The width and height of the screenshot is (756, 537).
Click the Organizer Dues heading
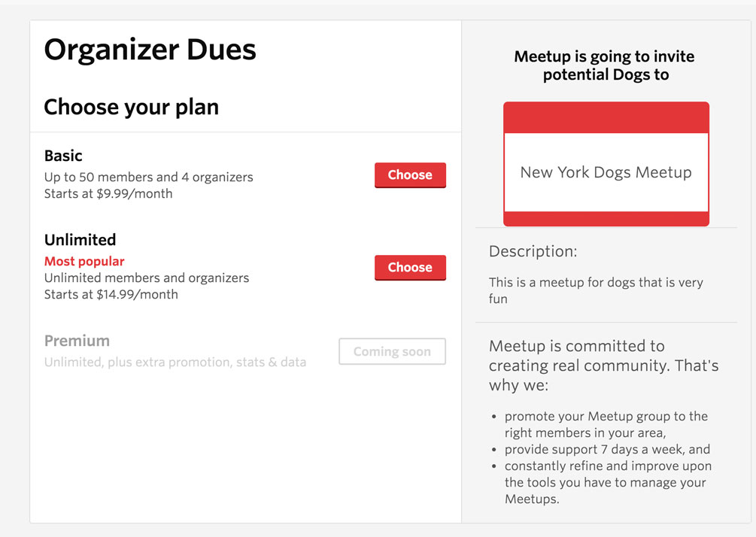click(150, 50)
